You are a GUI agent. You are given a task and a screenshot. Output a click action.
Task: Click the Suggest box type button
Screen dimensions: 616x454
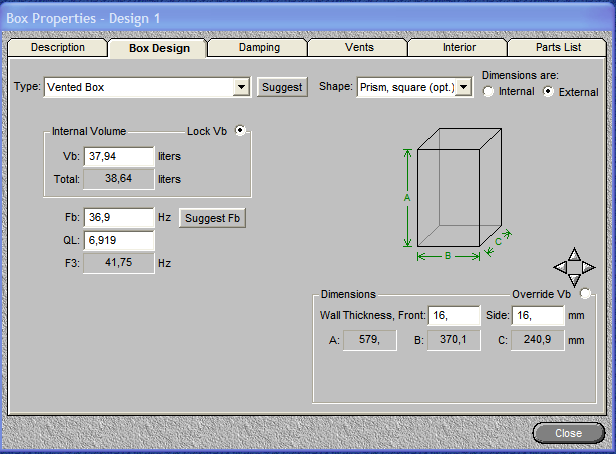[x=282, y=87]
